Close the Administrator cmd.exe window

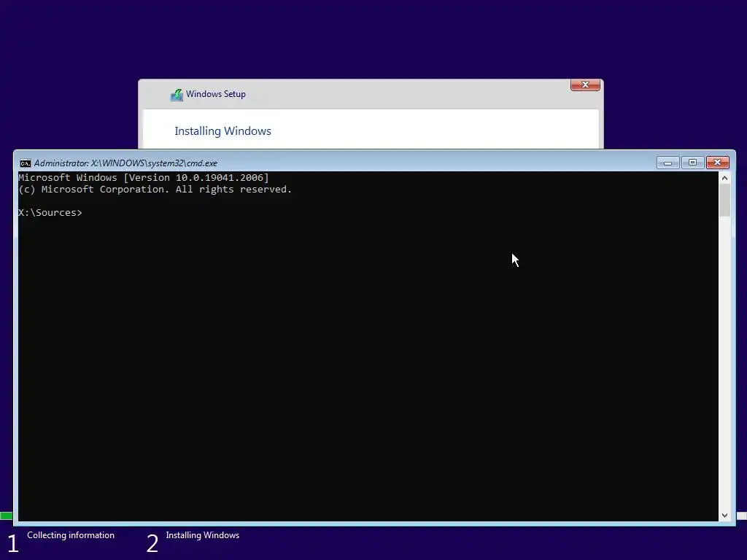coord(718,163)
